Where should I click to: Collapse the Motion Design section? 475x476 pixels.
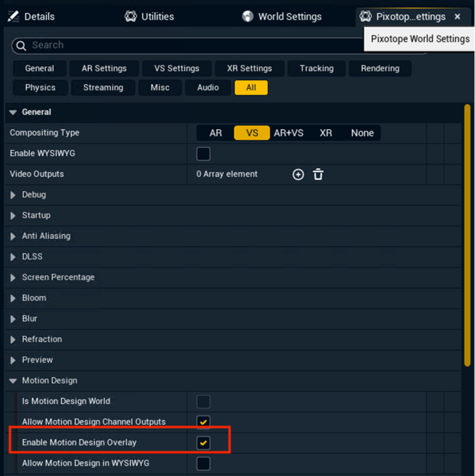pos(13,381)
